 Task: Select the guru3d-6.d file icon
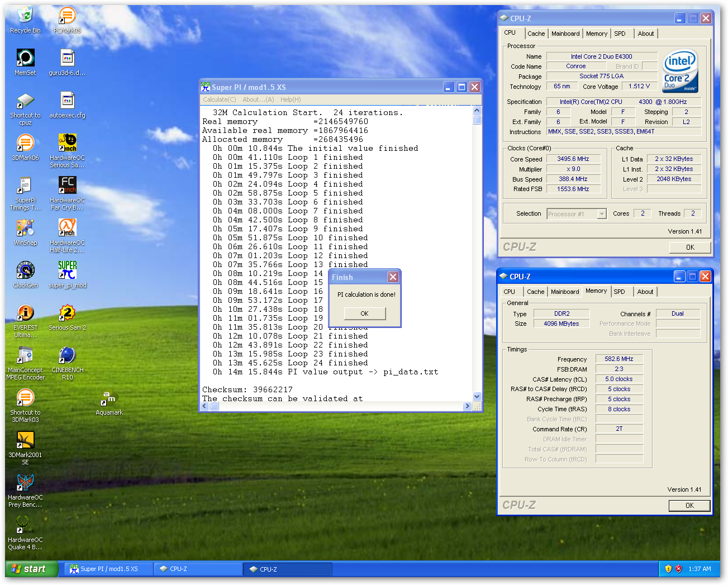tap(68, 62)
